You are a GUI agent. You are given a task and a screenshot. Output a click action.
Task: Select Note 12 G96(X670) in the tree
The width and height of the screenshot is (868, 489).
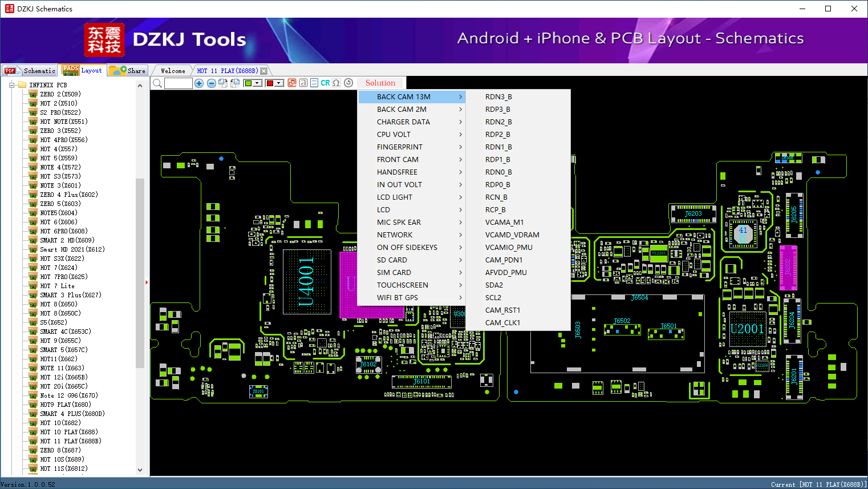pos(69,395)
